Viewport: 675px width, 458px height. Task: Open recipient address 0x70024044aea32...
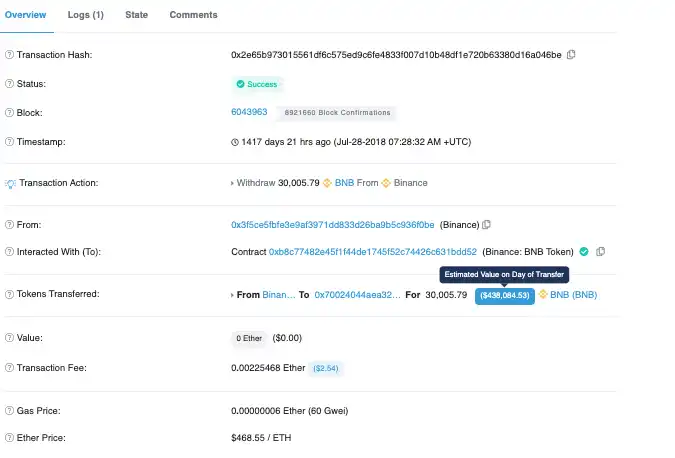tap(357, 295)
